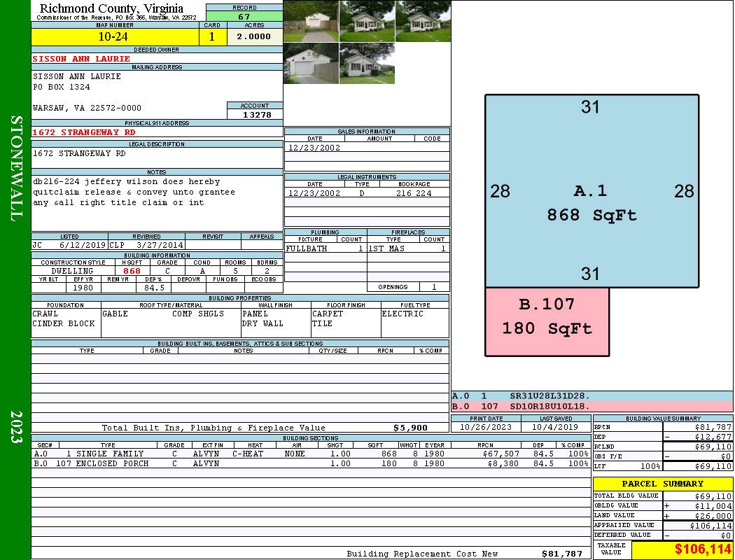Select the acres value 2.0000
Screen dimensions: 735x560
click(x=254, y=37)
